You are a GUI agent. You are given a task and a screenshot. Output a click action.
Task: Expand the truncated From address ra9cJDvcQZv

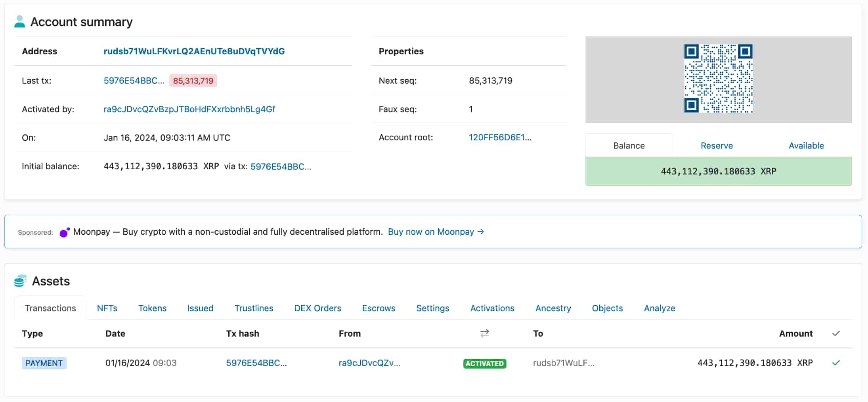[x=369, y=362]
